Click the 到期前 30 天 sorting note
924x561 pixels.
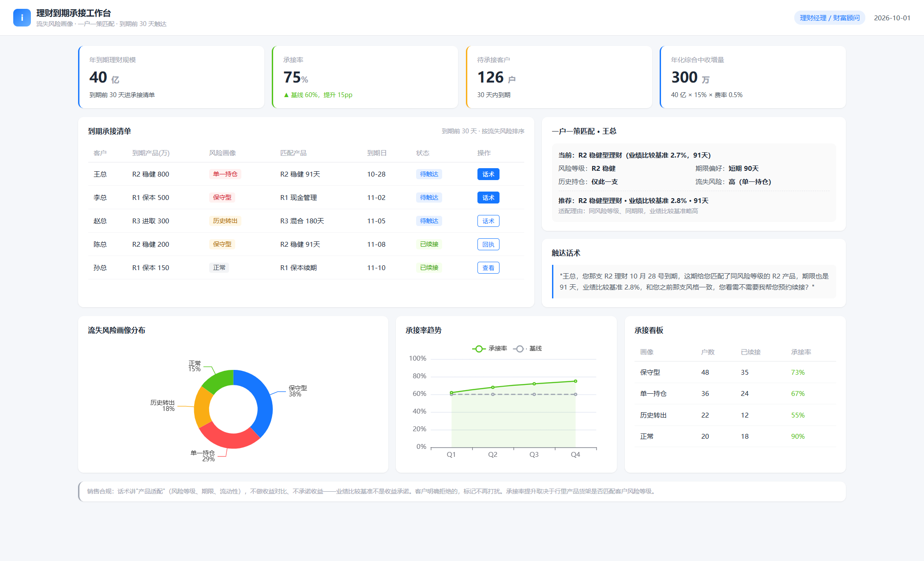click(483, 131)
